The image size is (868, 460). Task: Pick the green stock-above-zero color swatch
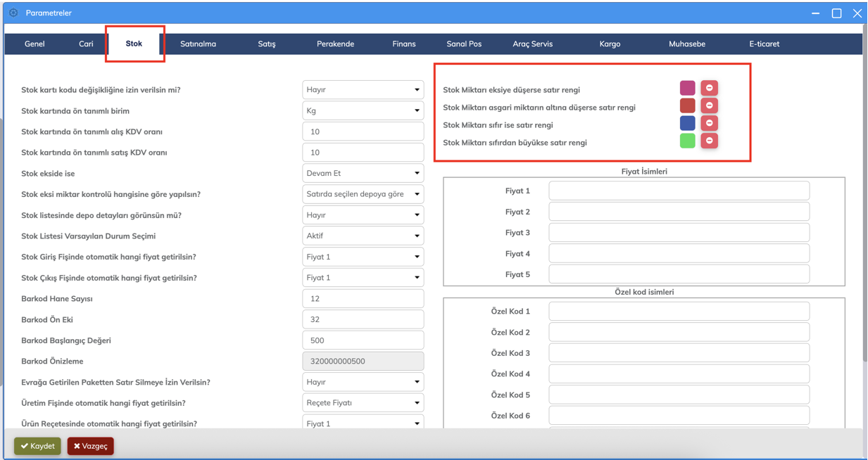pos(687,141)
